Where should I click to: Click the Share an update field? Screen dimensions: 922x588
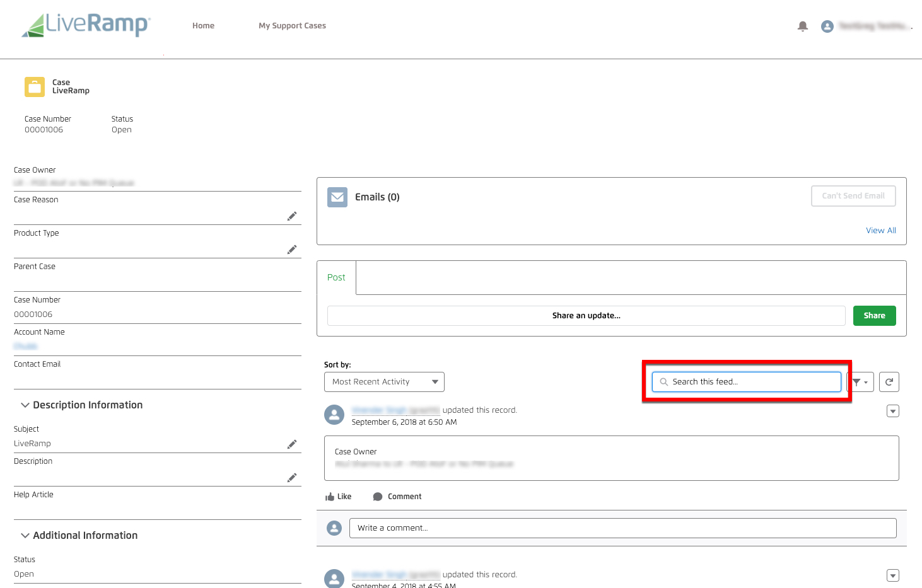586,316
